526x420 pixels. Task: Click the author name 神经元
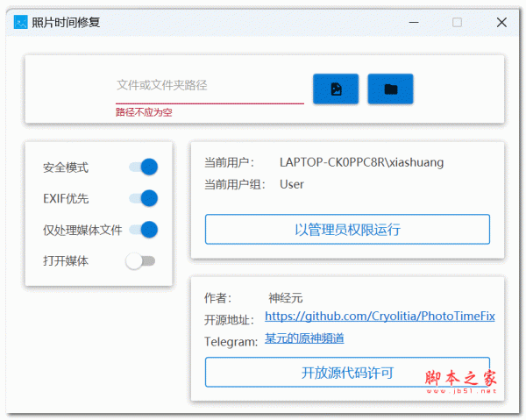(286, 298)
